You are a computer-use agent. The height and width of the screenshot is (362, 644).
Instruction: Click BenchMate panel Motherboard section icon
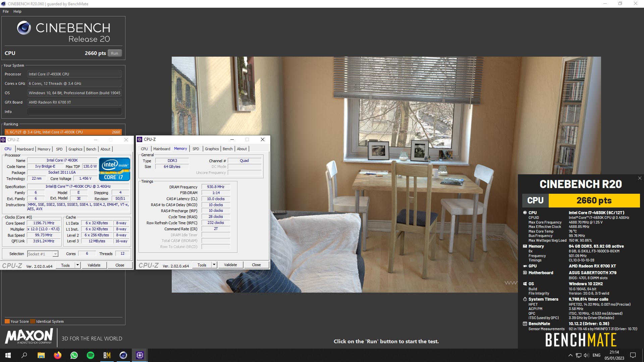click(525, 273)
